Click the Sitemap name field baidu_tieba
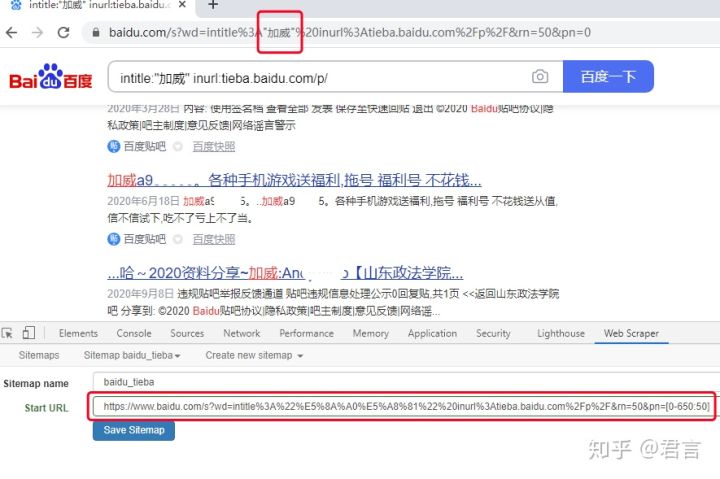Screen dimensions: 720x479 click(x=406, y=382)
